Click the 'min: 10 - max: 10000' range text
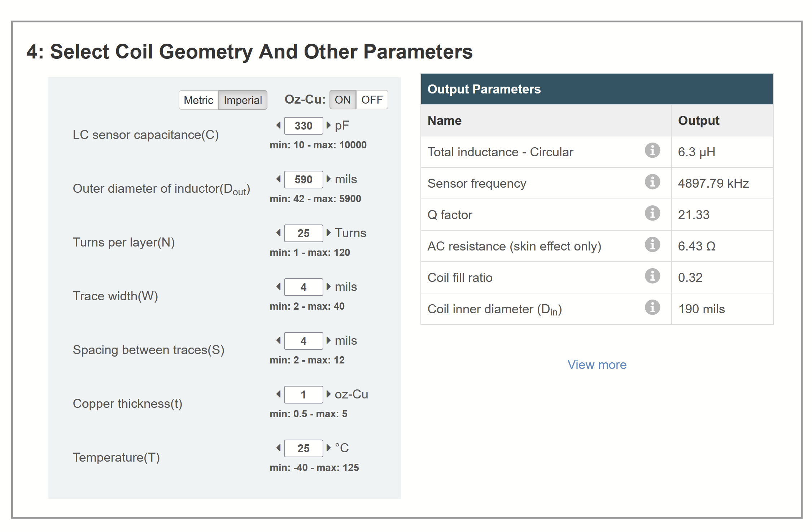Viewport: 812px width, 532px height. (318, 145)
